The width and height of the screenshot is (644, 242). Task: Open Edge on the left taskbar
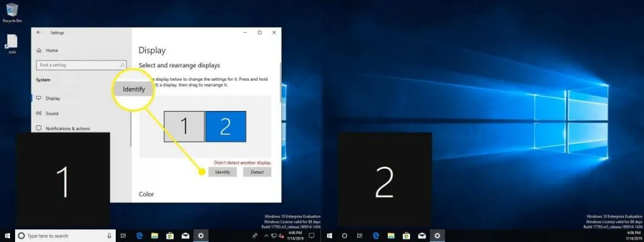(140, 236)
